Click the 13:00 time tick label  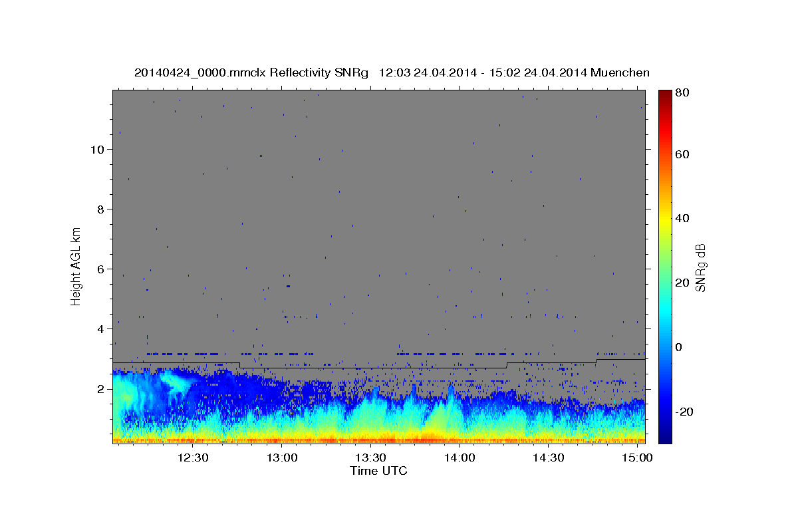click(x=281, y=458)
